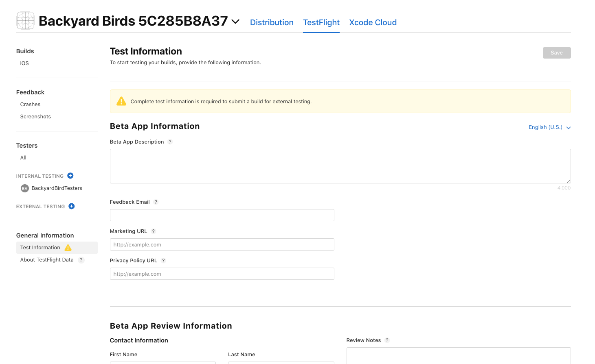595x364 pixels.
Task: Click the 'First Name' label
Action: pos(123,355)
